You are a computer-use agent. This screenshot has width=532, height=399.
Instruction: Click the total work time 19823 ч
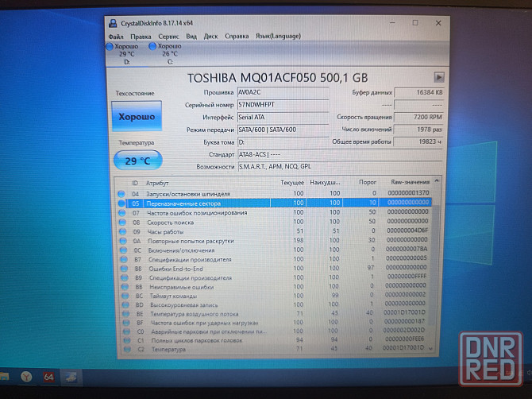418,141
